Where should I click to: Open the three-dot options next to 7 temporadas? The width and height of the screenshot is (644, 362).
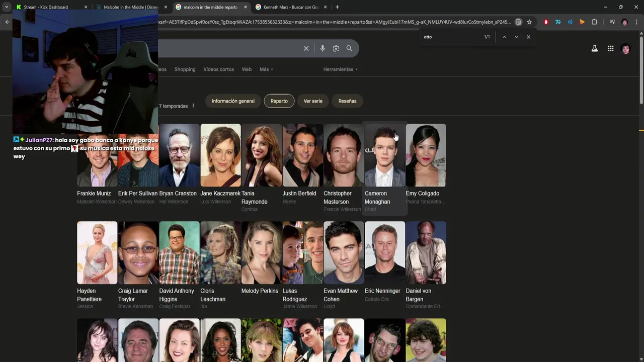193,106
